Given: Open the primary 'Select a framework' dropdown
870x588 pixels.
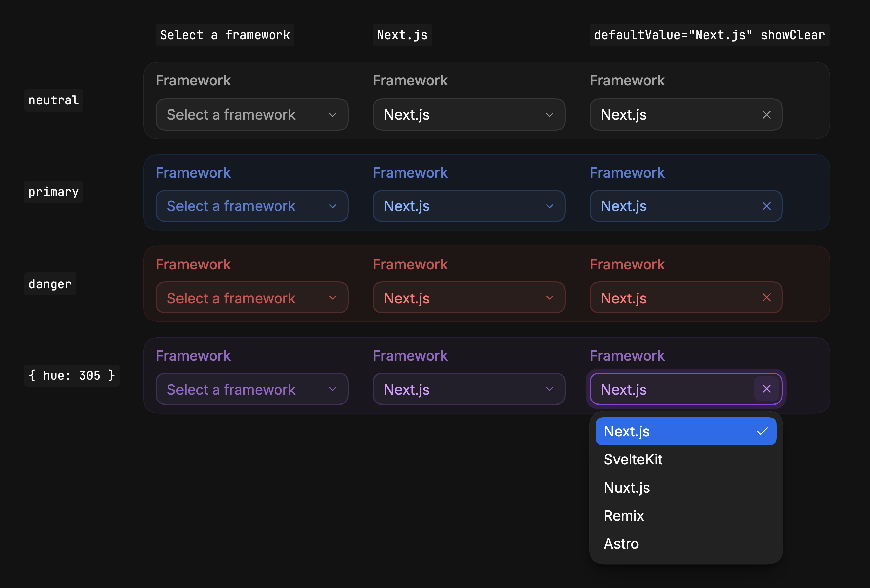Looking at the screenshot, I should 252,206.
